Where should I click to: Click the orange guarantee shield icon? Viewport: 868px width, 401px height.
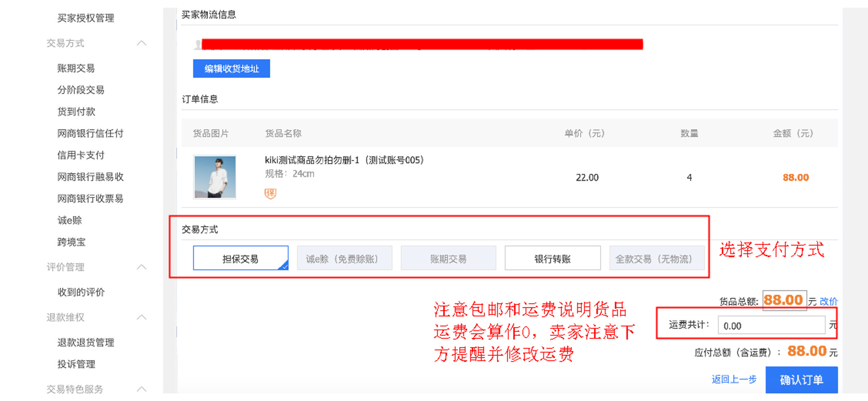[270, 193]
